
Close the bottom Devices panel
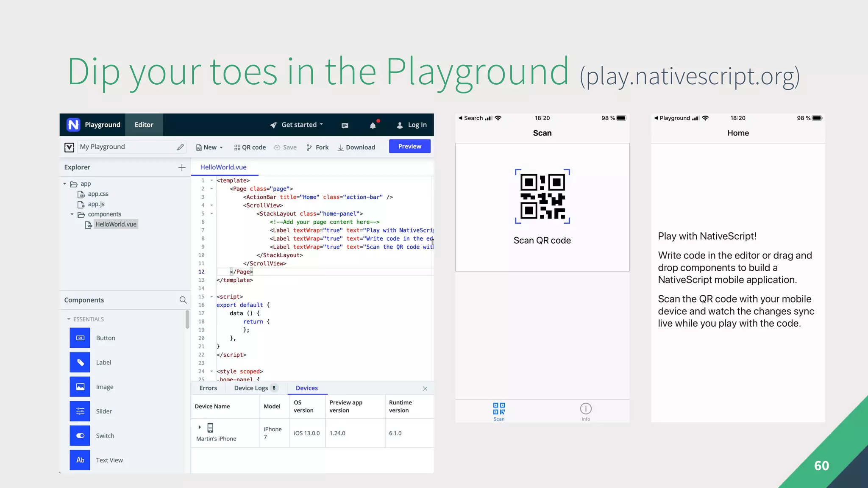[425, 388]
